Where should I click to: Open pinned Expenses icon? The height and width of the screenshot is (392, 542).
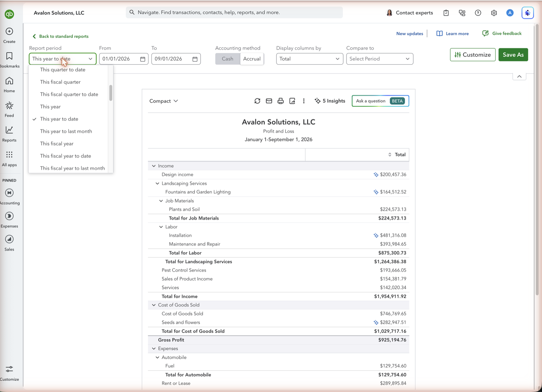click(9, 216)
